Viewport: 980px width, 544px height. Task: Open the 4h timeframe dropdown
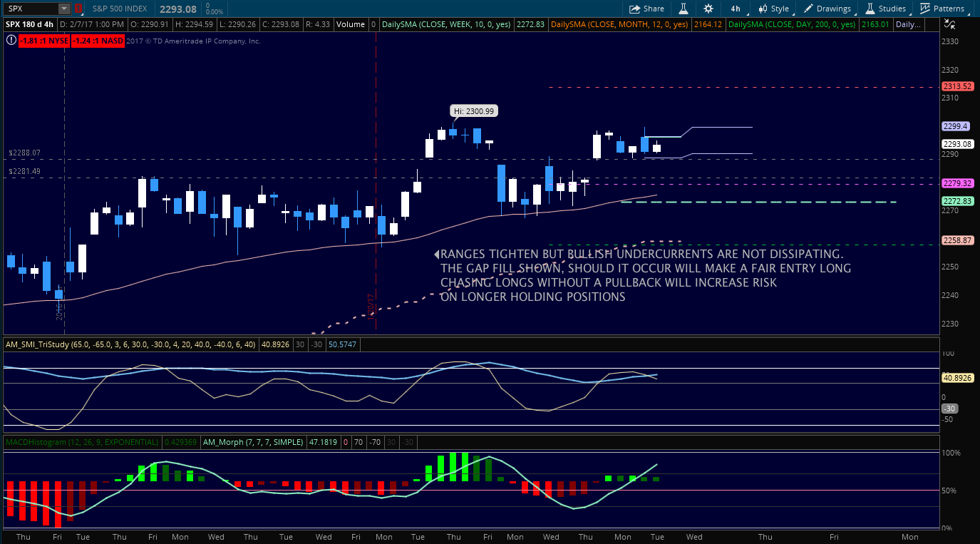pyautogui.click(x=735, y=9)
